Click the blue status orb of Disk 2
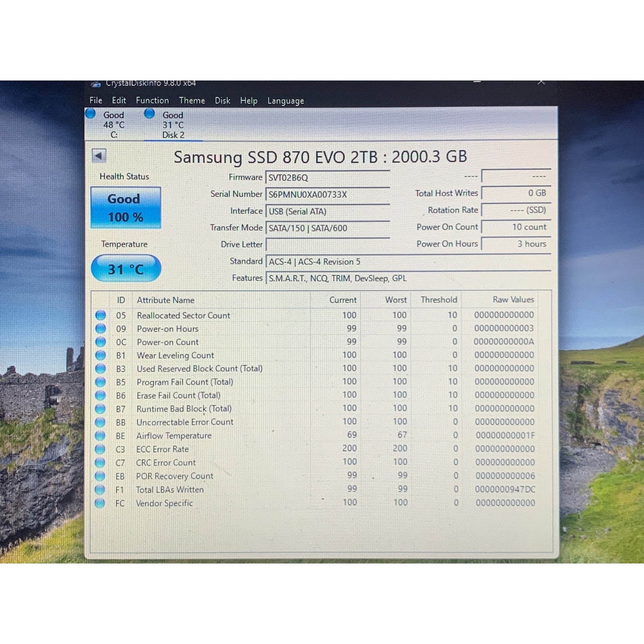The height and width of the screenshot is (644, 644). 149,114
